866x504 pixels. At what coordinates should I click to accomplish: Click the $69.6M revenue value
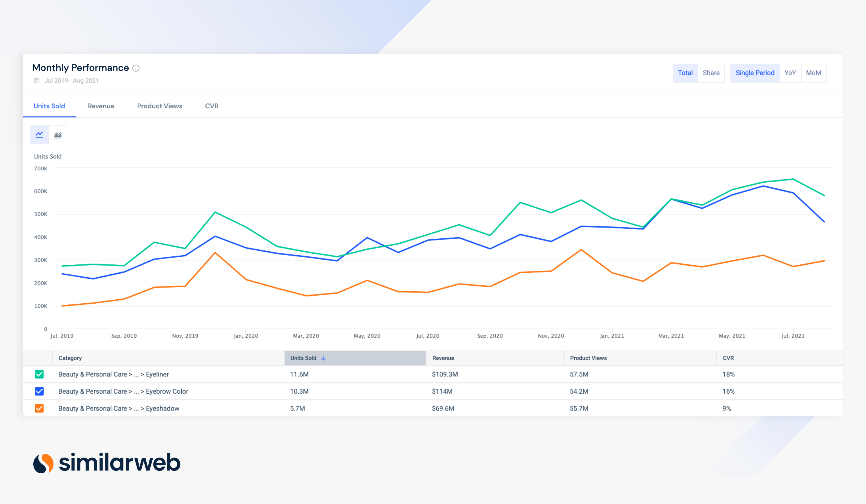pyautogui.click(x=443, y=408)
